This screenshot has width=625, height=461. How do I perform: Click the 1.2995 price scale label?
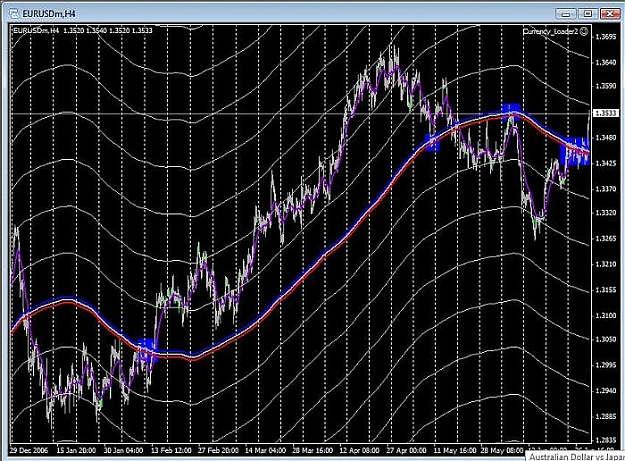tap(605, 365)
